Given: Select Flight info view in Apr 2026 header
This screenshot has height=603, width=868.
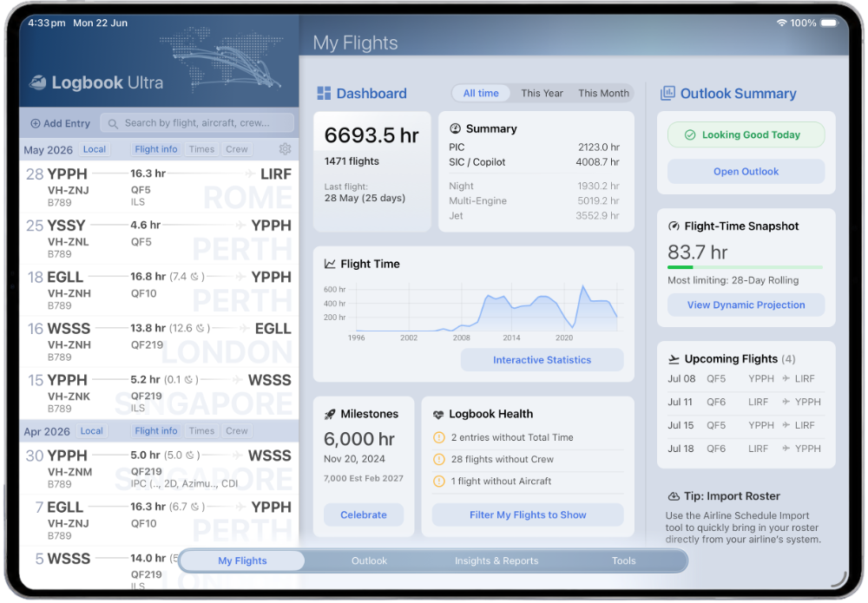Looking at the screenshot, I should [156, 431].
